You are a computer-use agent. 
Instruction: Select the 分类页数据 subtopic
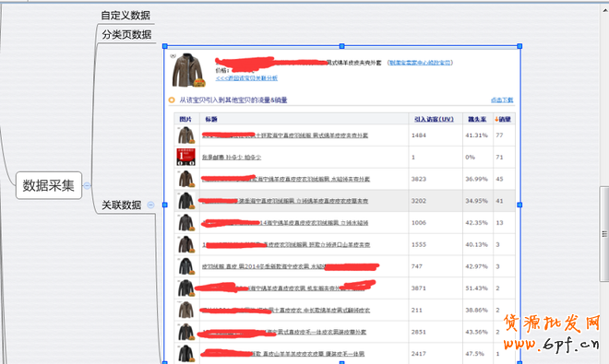click(x=126, y=34)
